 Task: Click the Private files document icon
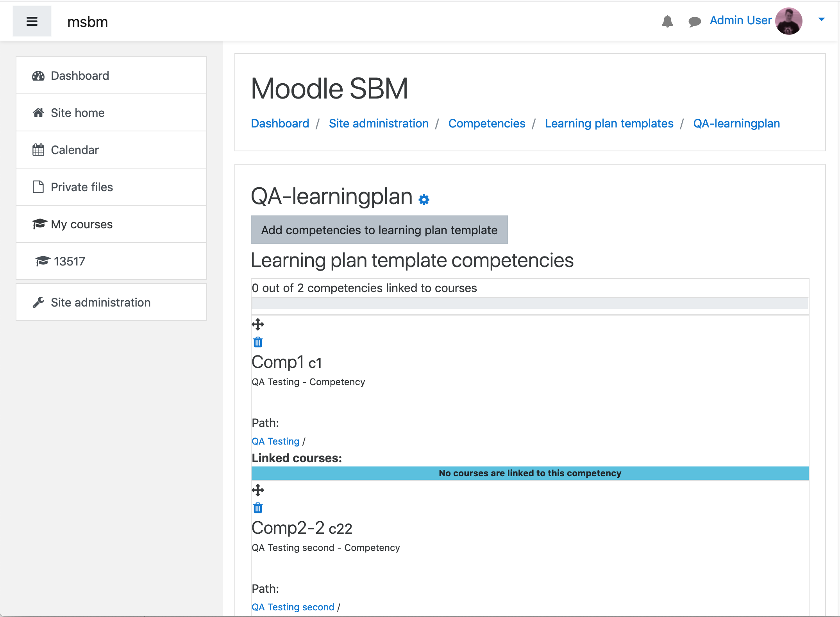point(38,187)
